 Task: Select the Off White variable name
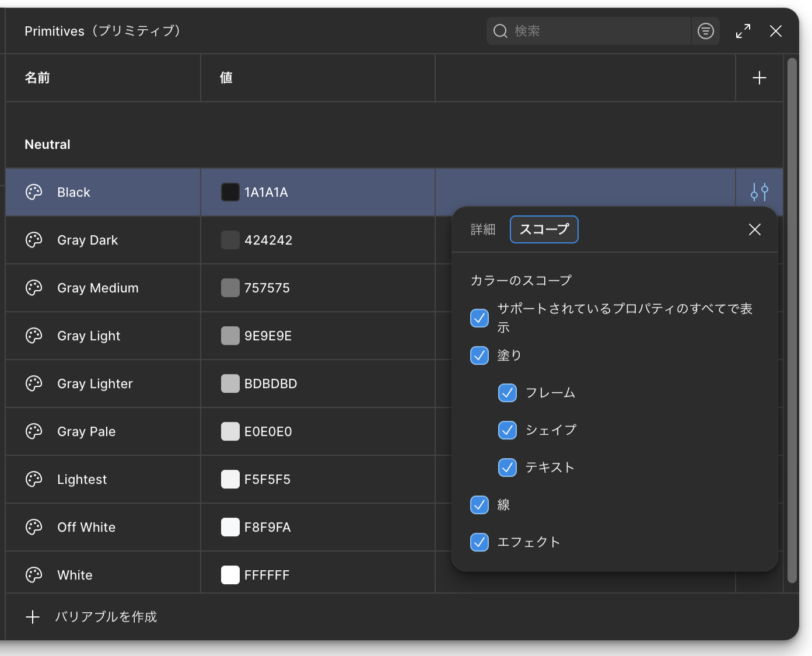click(x=86, y=527)
